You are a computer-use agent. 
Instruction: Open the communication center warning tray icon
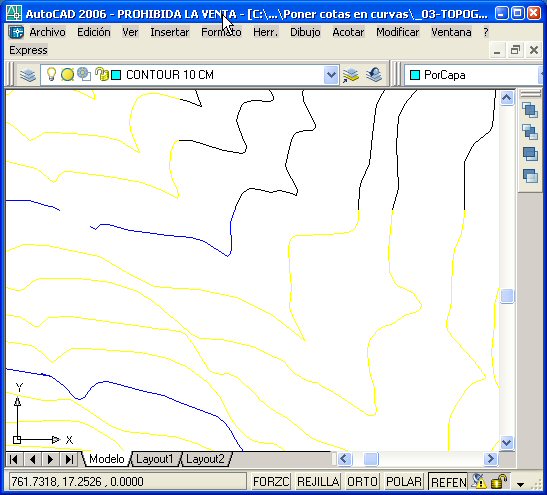479,481
